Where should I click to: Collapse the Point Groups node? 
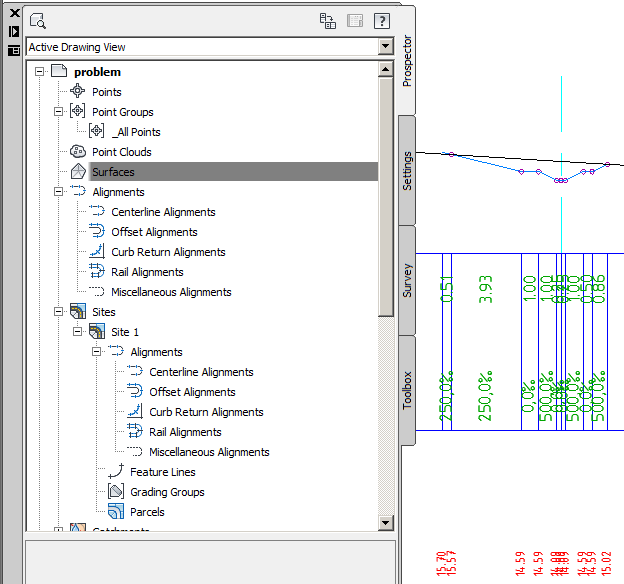coord(58,112)
